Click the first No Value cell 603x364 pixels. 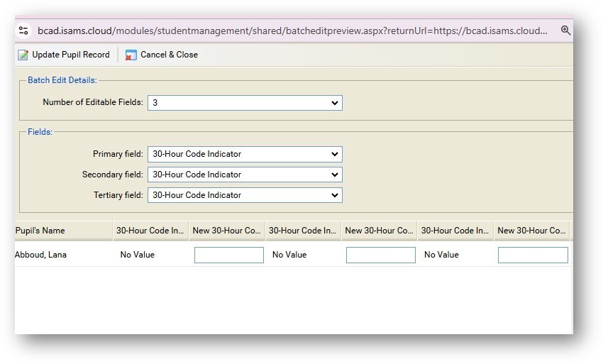(137, 255)
